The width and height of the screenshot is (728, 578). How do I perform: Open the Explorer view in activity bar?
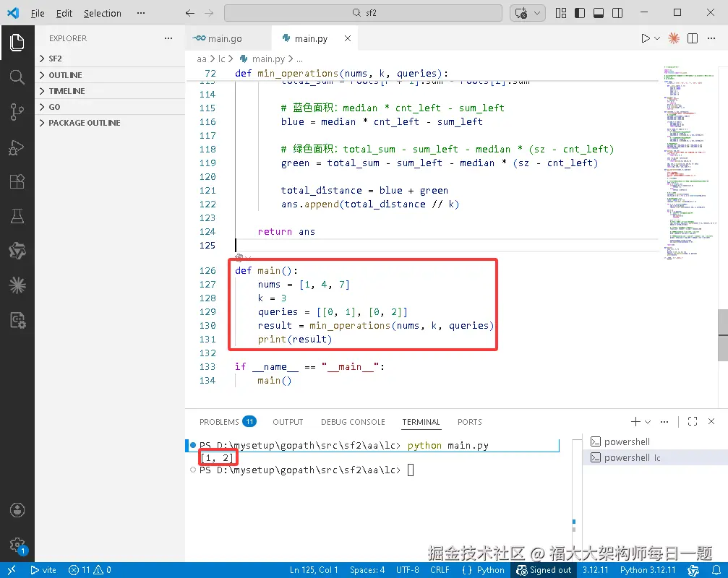[x=17, y=42]
